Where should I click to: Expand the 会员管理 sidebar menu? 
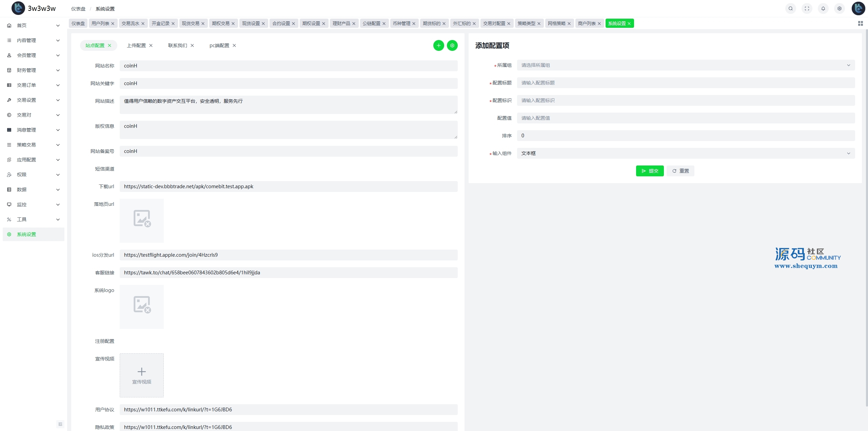[x=33, y=55]
